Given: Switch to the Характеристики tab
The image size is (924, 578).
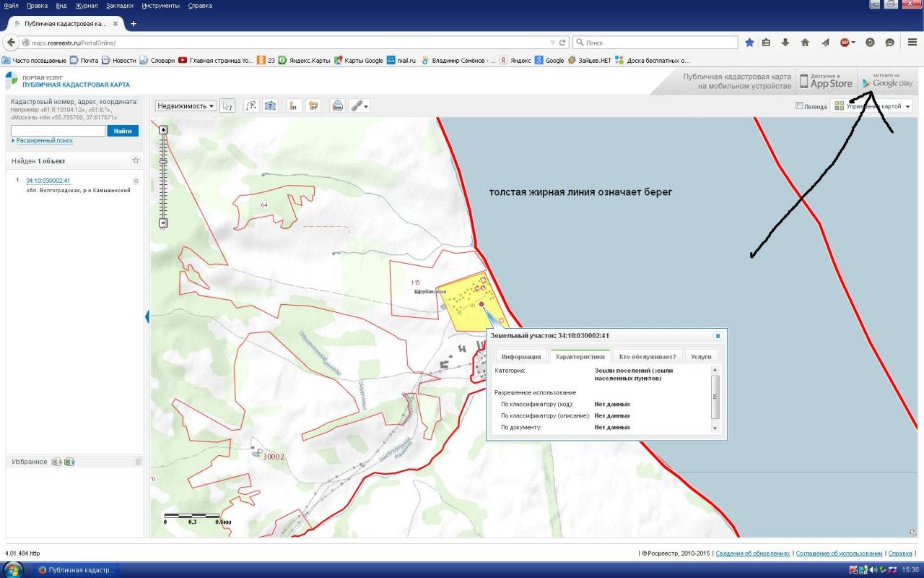Looking at the screenshot, I should point(580,356).
